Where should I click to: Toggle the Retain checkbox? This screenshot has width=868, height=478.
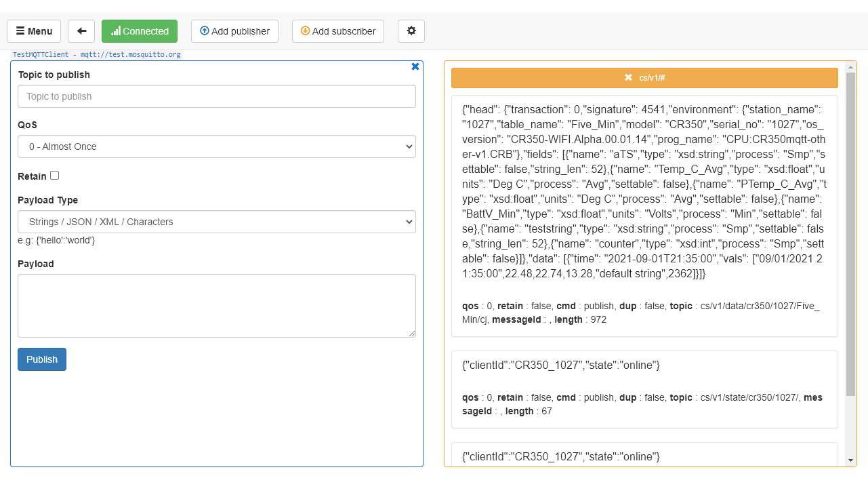pos(55,176)
